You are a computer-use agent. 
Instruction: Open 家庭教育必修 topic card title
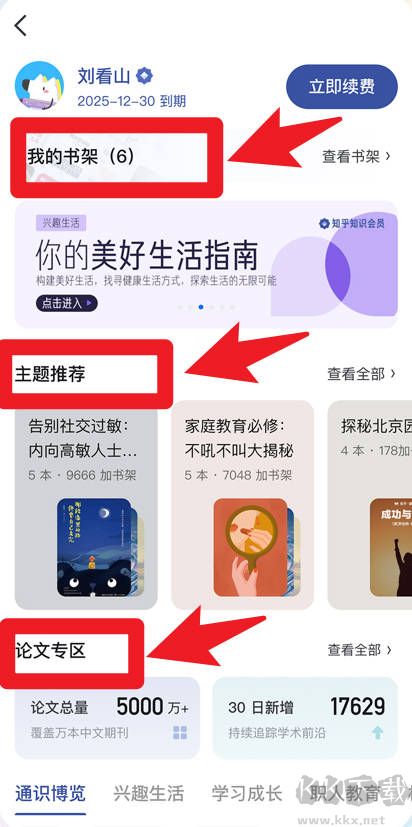(239, 438)
